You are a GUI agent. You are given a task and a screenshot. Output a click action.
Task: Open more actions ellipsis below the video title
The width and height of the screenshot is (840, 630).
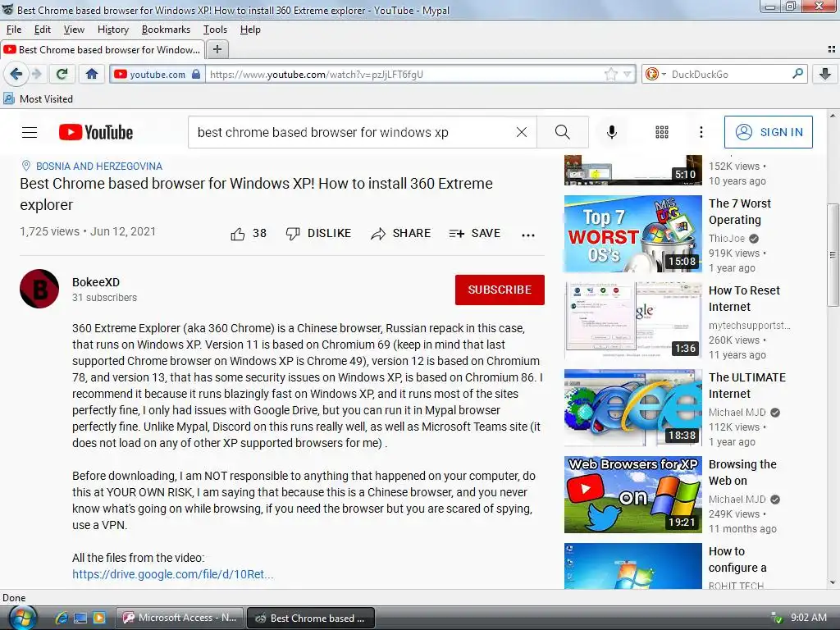(528, 235)
